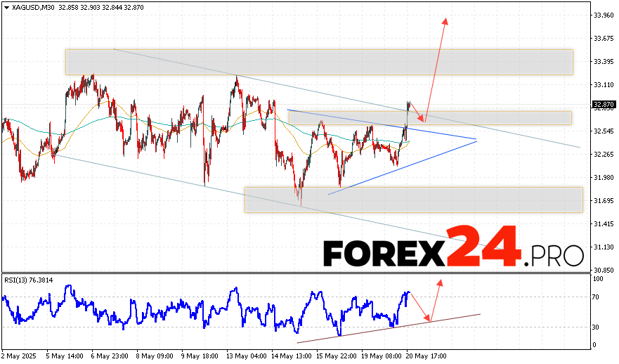Image resolution: width=619 pixels, height=364 pixels.
Task: Select the lower gray support zone
Action: tap(413, 200)
